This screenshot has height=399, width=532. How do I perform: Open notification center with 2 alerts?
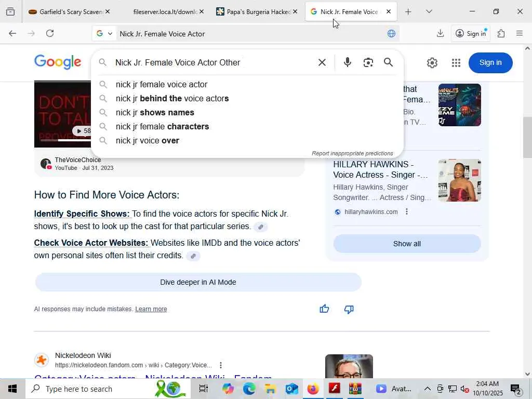pyautogui.click(x=516, y=389)
